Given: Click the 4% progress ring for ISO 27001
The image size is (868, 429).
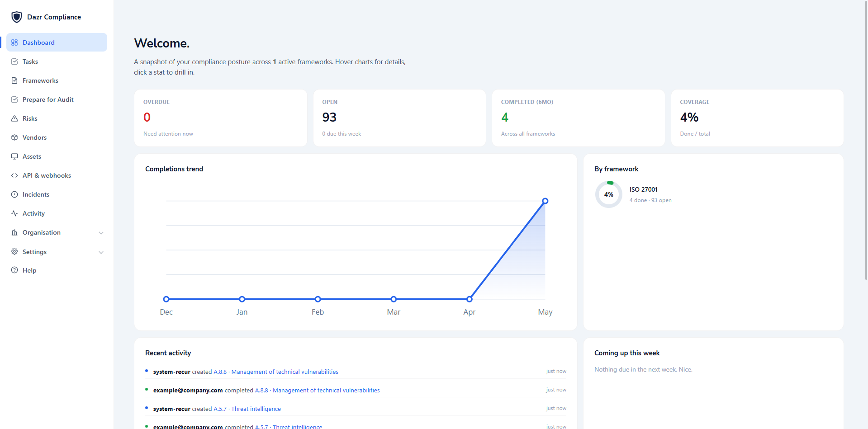Looking at the screenshot, I should [x=609, y=194].
